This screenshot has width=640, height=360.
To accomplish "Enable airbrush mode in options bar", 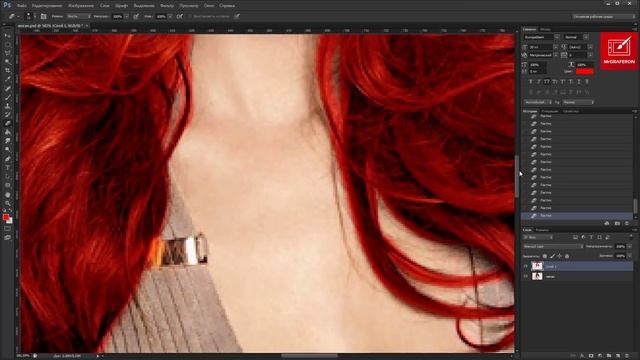I will pos(180,16).
